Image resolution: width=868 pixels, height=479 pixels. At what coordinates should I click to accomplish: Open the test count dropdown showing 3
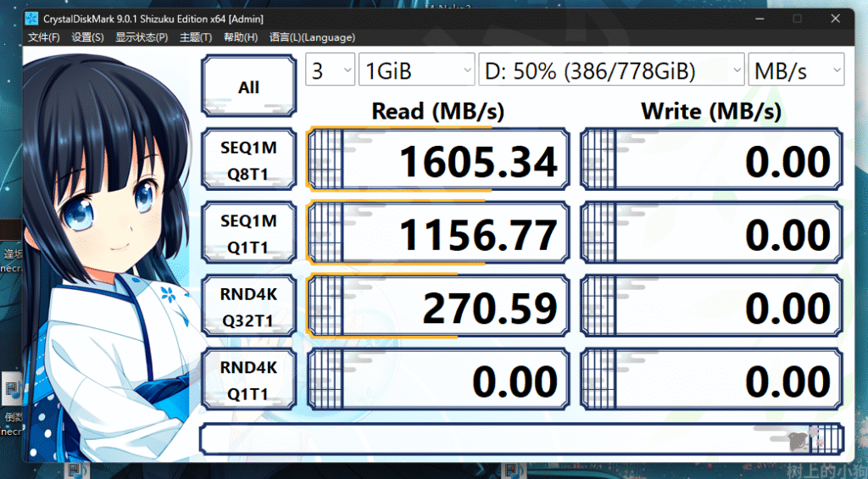tap(330, 70)
